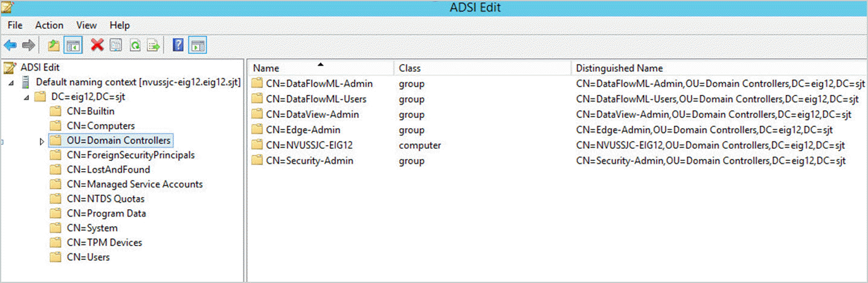Click the green Refresh toolbar icon

pyautogui.click(x=135, y=45)
